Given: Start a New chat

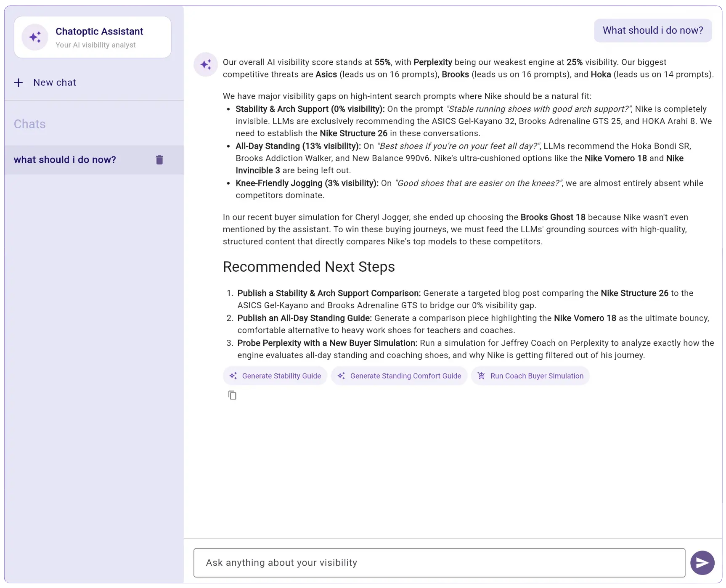Looking at the screenshot, I should click(45, 82).
